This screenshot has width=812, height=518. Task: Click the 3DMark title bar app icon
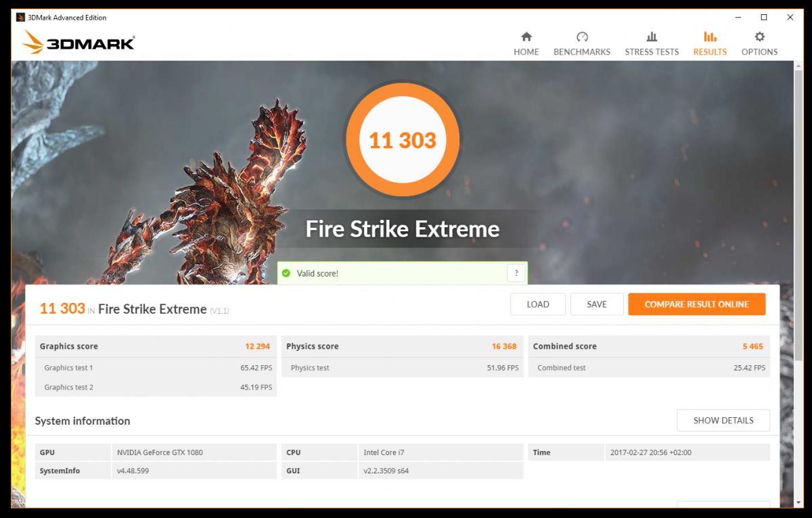coord(20,17)
